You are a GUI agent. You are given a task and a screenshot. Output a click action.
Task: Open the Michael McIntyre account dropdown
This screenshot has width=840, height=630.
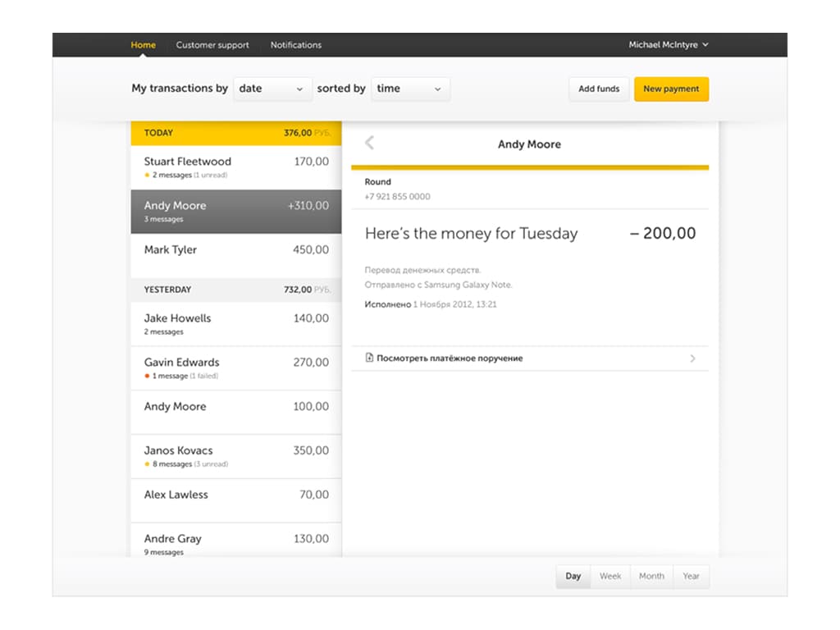click(x=668, y=45)
